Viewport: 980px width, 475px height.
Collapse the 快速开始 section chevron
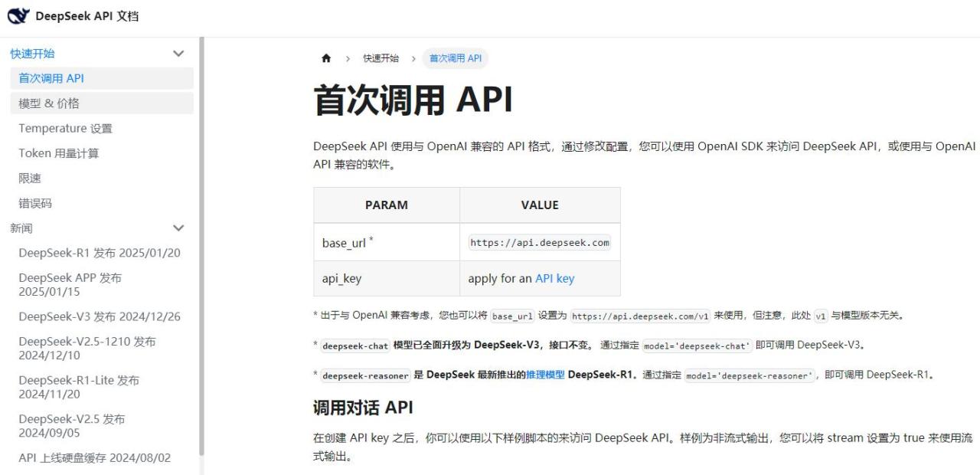178,54
